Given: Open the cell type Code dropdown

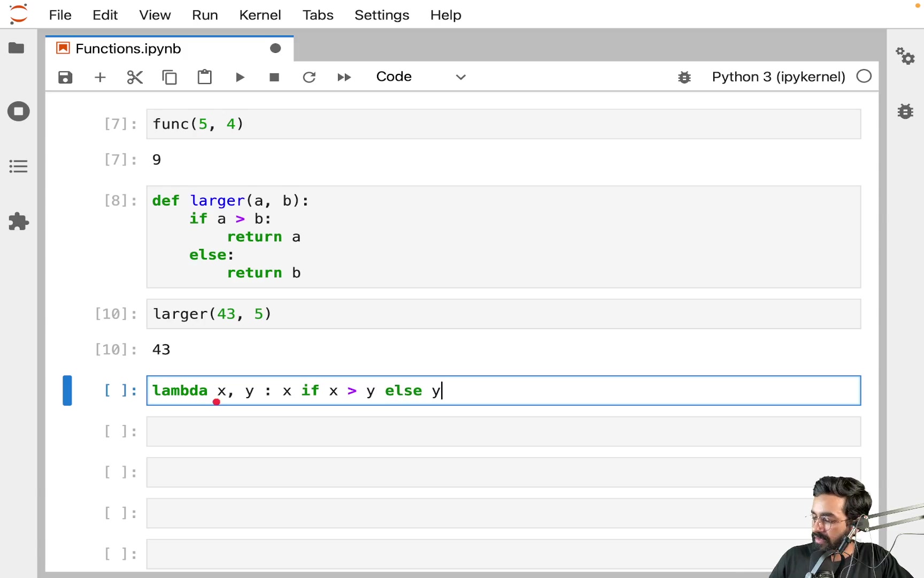Looking at the screenshot, I should pos(421,77).
